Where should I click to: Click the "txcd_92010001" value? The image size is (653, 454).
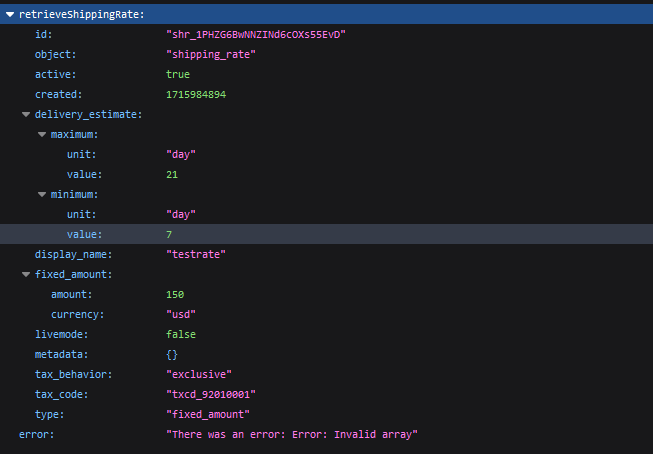point(211,394)
